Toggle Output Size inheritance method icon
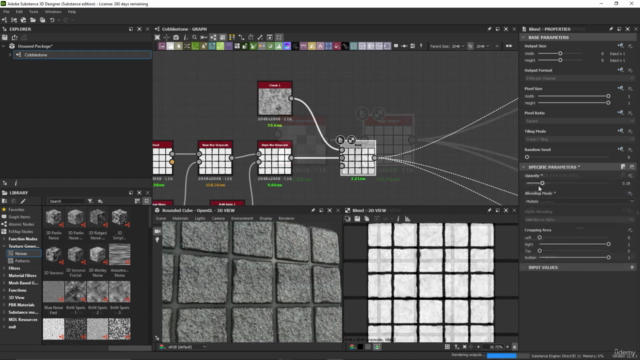This screenshot has height=360, width=640. tap(620, 46)
